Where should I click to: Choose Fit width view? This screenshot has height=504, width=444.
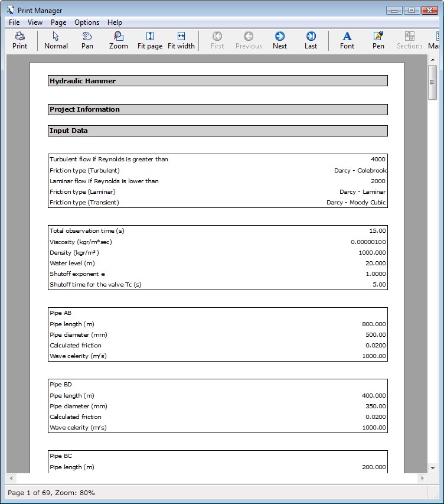181,40
